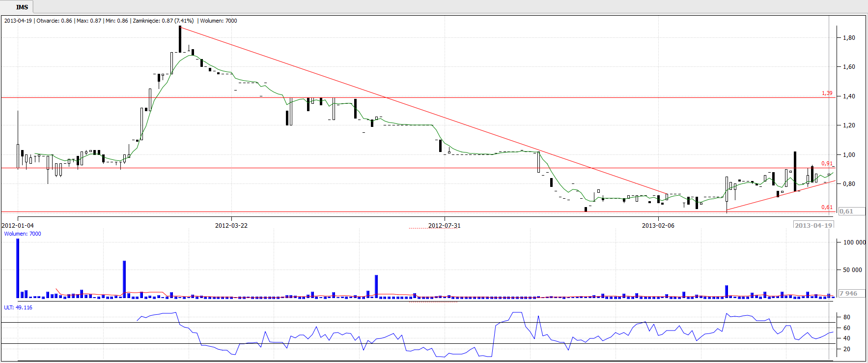
Task: Click the 2012-01-04 date label
Action: 18,225
